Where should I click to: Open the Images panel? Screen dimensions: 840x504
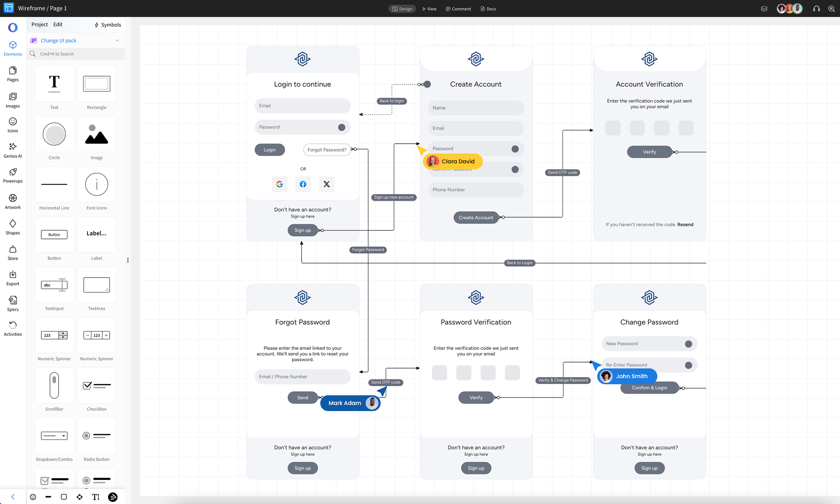[x=13, y=100]
